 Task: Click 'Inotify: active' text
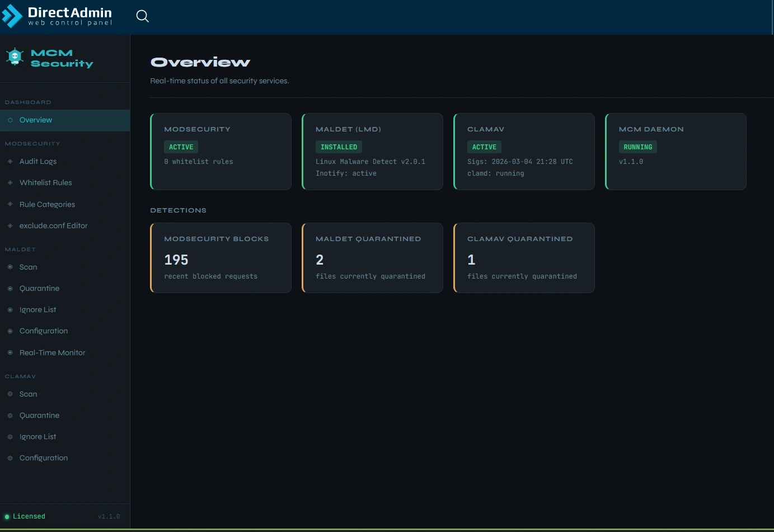tap(346, 173)
